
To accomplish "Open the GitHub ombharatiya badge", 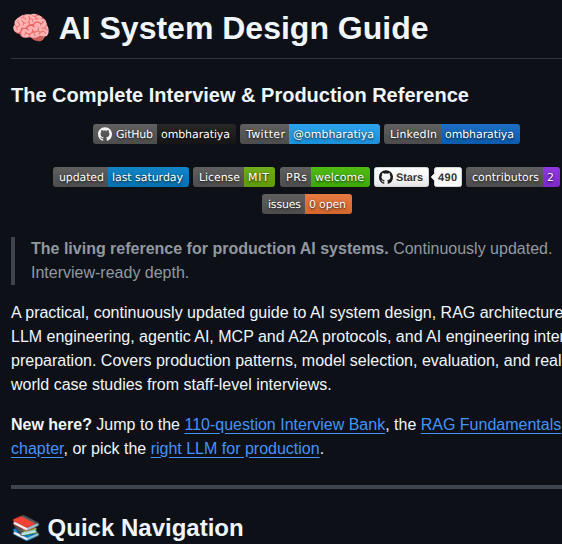I will [164, 134].
